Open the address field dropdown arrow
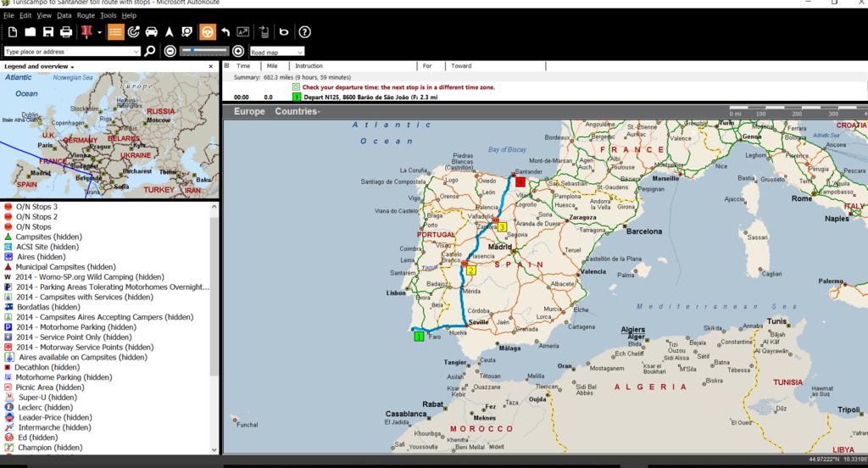The width and height of the screenshot is (868, 468). 136,52
